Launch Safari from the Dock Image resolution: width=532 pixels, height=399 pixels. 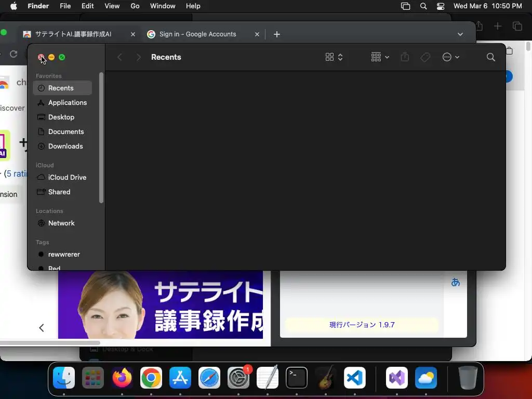(209, 378)
